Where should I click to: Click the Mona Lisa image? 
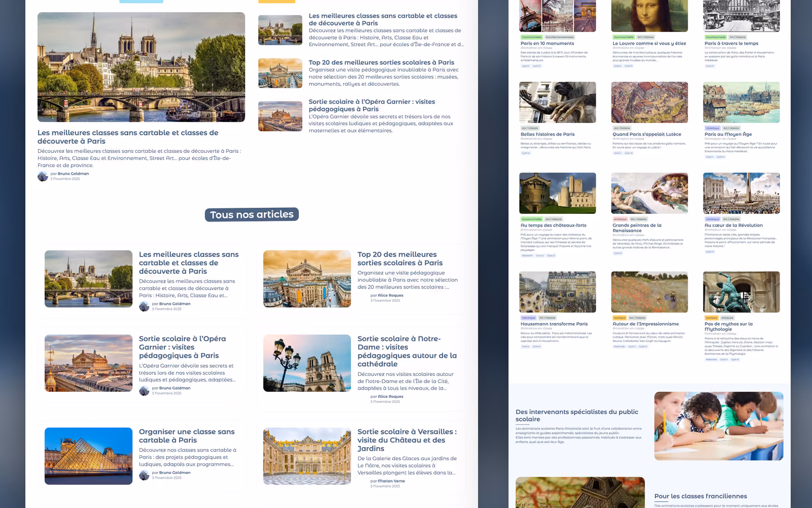pyautogui.click(x=650, y=16)
